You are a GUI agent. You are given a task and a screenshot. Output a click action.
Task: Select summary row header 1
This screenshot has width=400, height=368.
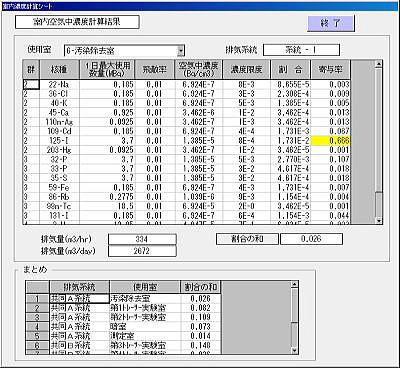(37, 299)
